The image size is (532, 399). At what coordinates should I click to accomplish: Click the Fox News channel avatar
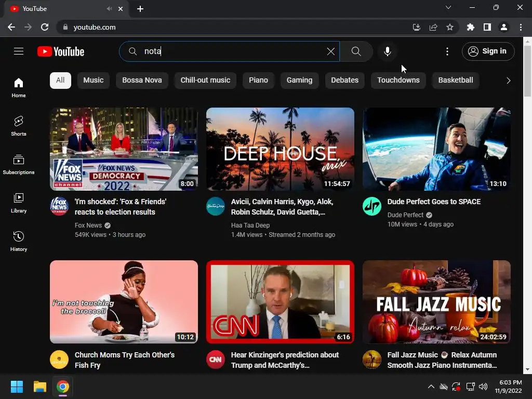pyautogui.click(x=59, y=206)
